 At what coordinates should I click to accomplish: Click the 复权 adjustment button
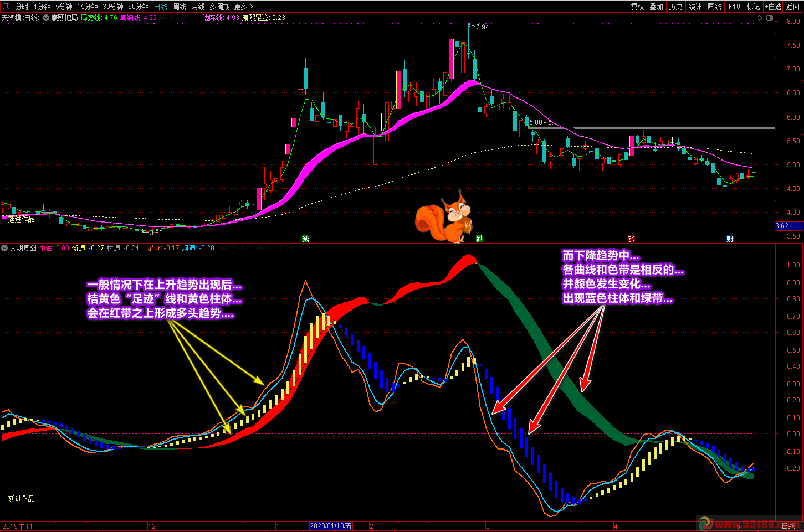click(637, 7)
